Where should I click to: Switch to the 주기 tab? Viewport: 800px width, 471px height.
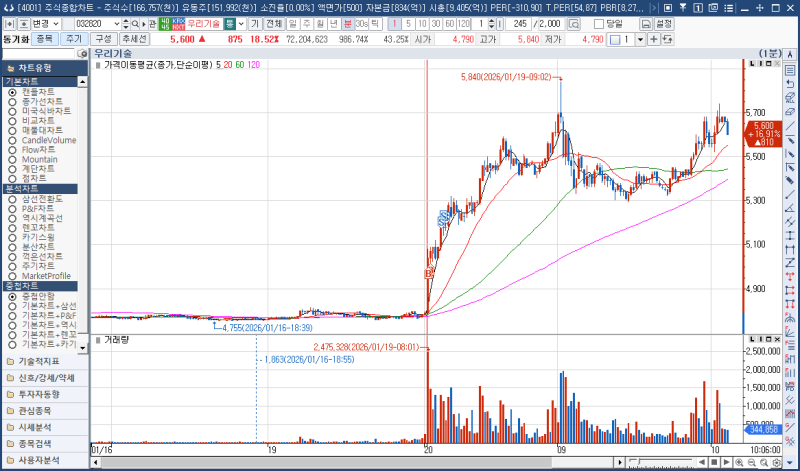[73, 39]
